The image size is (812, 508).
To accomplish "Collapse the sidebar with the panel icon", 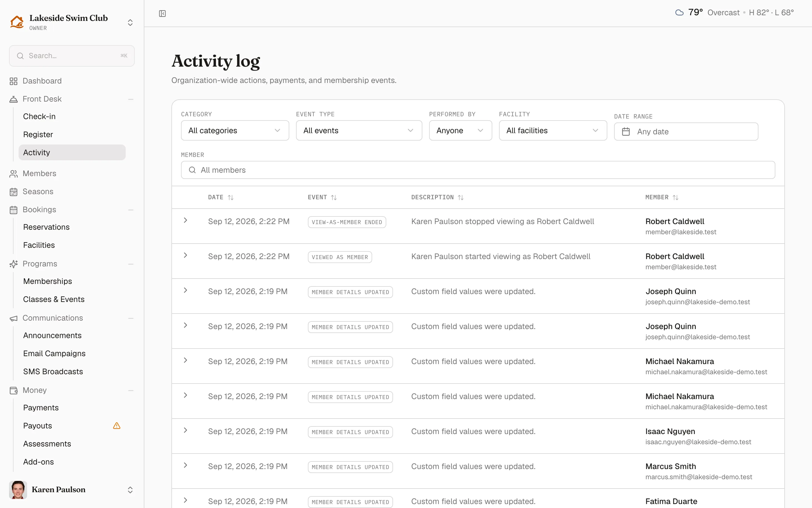I will (x=162, y=14).
